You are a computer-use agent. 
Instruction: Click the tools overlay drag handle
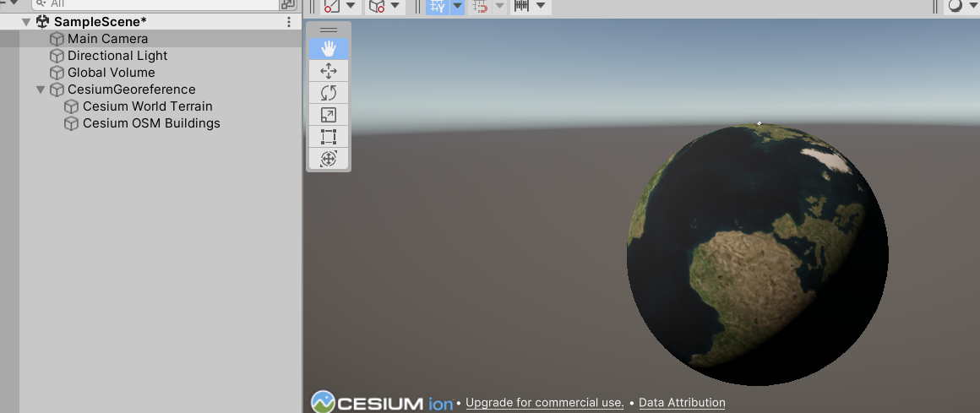pos(328,30)
